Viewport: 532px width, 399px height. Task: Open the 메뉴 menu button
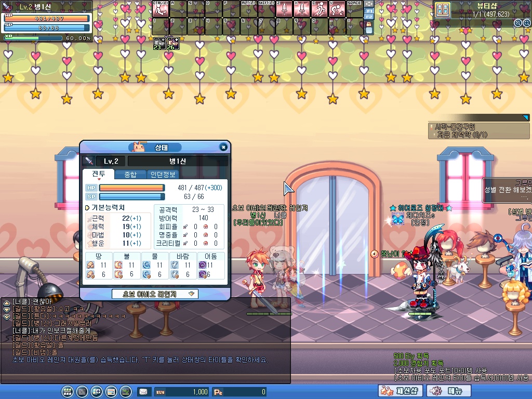(448, 391)
